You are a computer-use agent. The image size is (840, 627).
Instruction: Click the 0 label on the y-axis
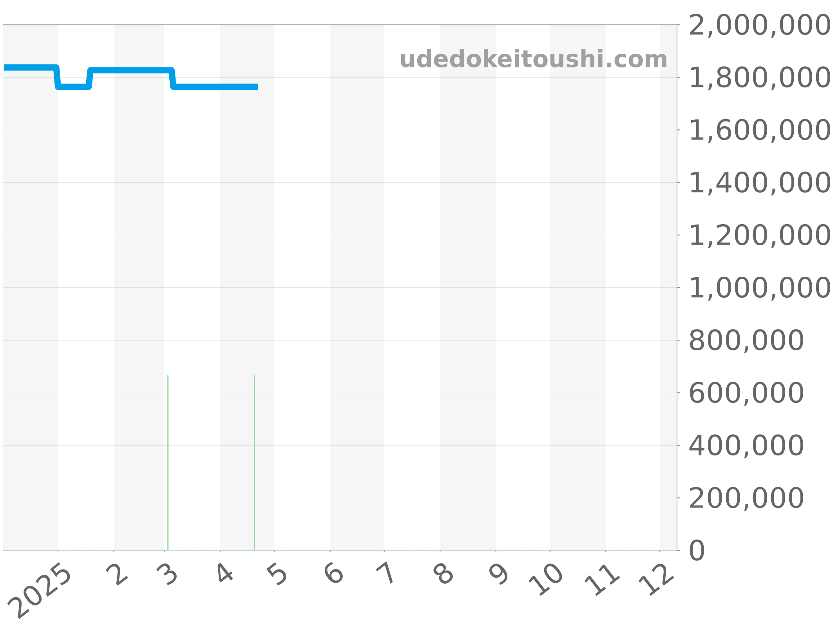point(697,551)
